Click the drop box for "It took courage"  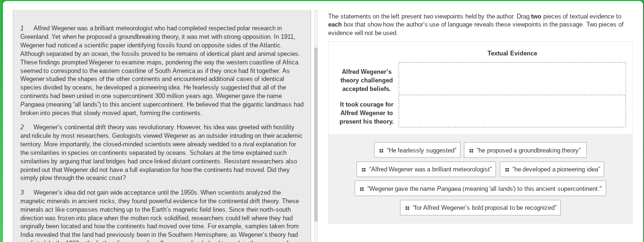[512, 111]
